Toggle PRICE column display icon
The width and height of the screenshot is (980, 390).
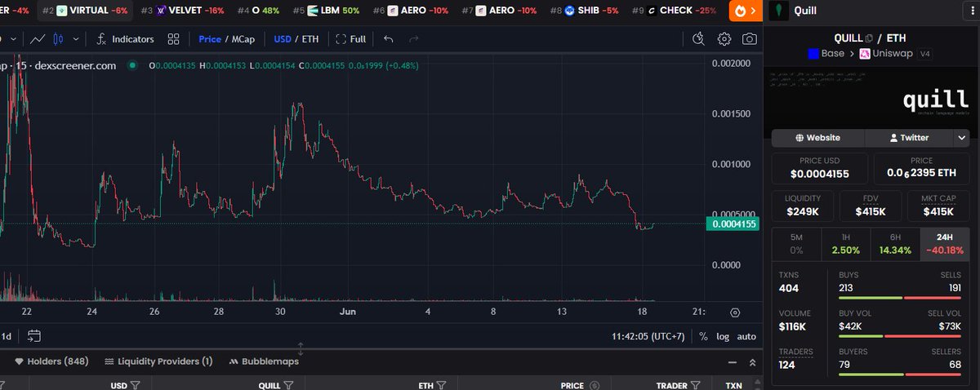[594, 384]
